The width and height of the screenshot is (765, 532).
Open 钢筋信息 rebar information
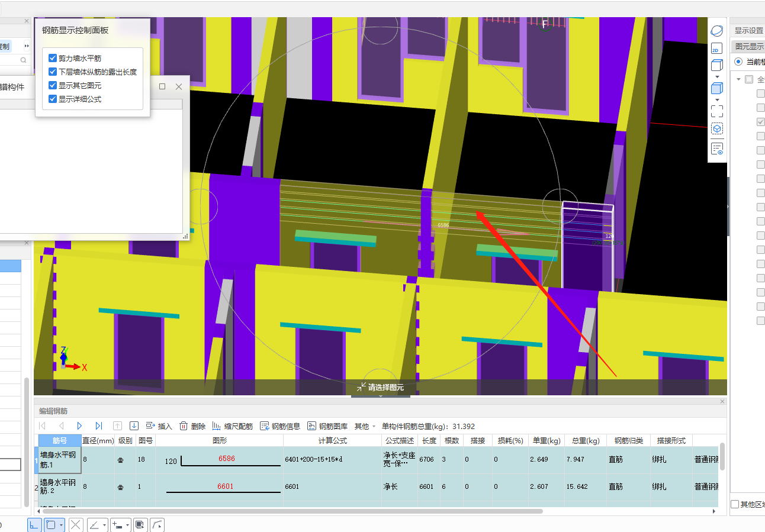tap(280, 426)
